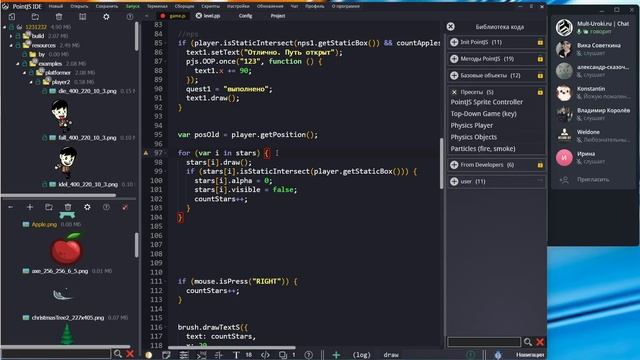Screen dimensions: 640x360
Task: Expand the build folder tree arrow
Action: pyautogui.click(x=11, y=36)
